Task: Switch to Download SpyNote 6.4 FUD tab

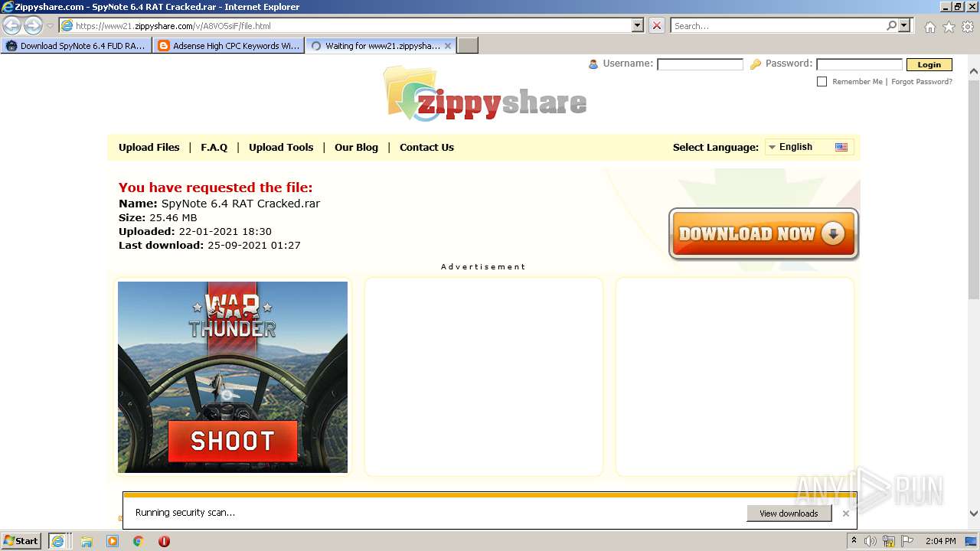Action: pyautogui.click(x=76, y=46)
